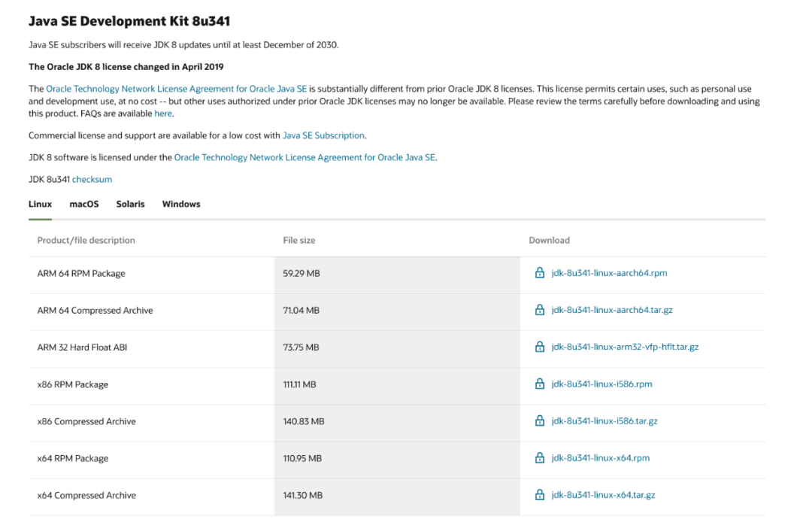Click the 59.29 MB file size
Screen dimensions: 812x525
coord(301,274)
